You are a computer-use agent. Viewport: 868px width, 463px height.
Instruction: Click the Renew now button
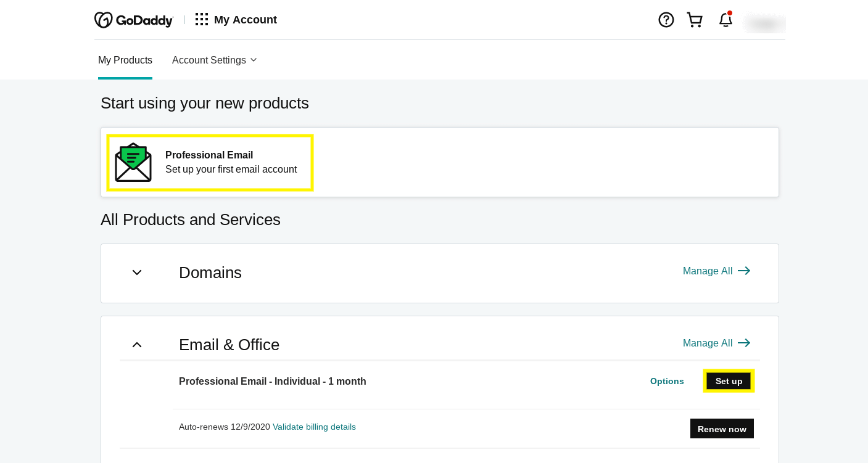point(722,428)
